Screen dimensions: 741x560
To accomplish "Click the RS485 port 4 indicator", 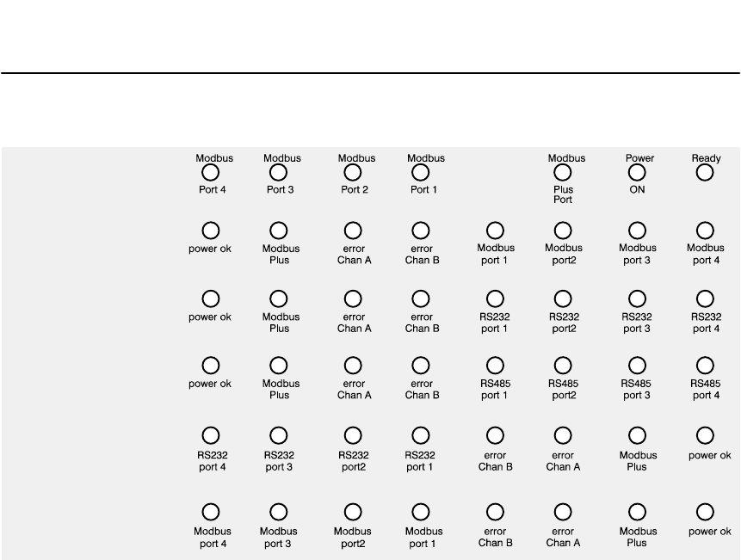I will [705, 366].
